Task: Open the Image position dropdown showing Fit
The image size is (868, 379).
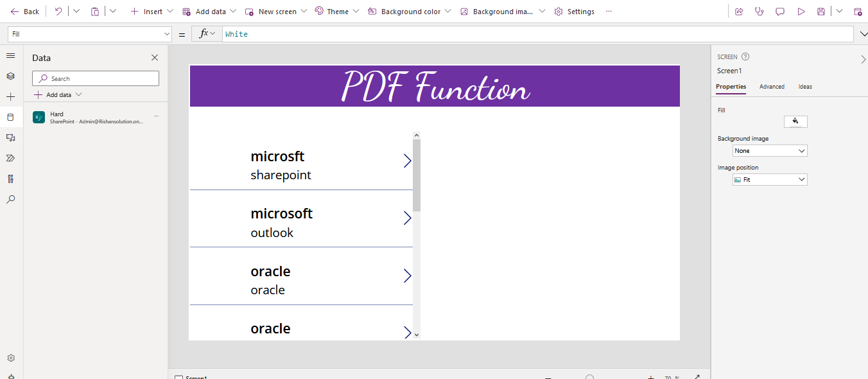Action: (769, 179)
